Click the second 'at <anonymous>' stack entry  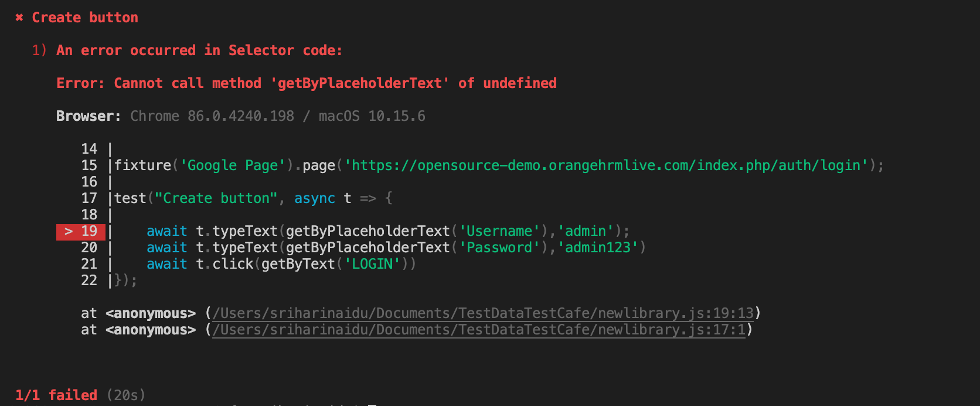[138, 330]
